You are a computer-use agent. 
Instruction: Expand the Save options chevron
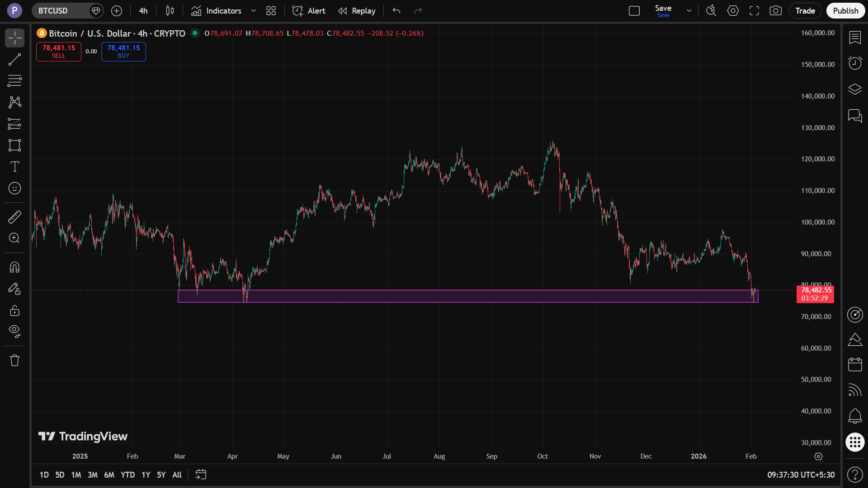[689, 11]
